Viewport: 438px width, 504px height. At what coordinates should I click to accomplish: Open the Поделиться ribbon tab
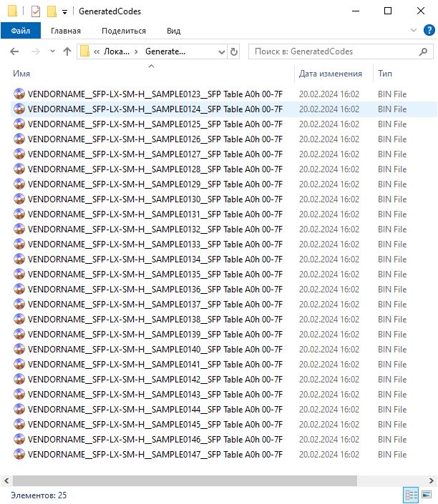124,31
